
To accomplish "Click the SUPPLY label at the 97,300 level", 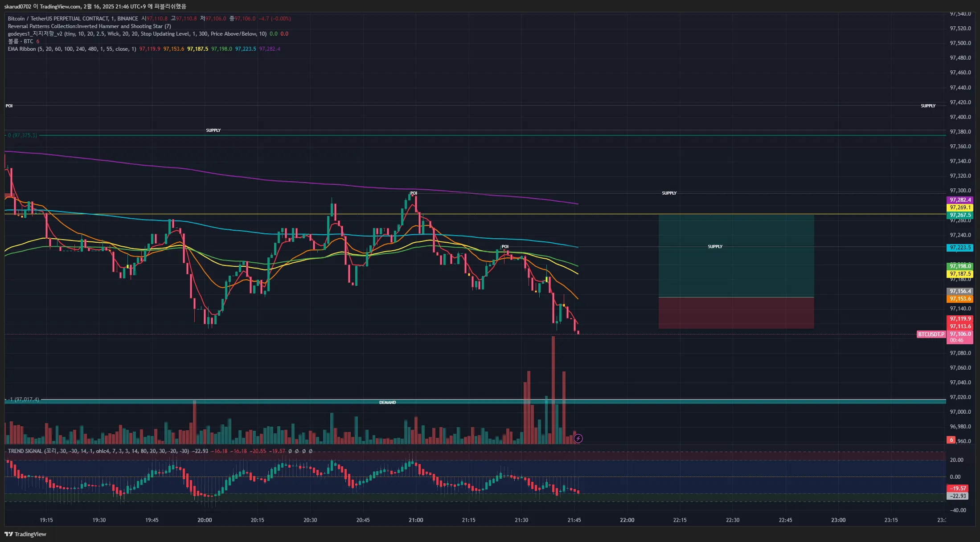I will click(x=669, y=193).
